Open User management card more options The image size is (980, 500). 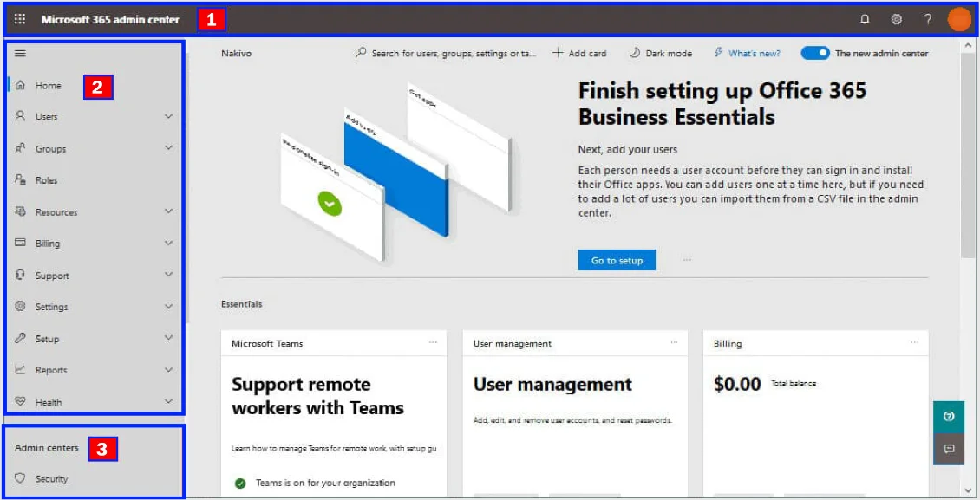coord(675,342)
